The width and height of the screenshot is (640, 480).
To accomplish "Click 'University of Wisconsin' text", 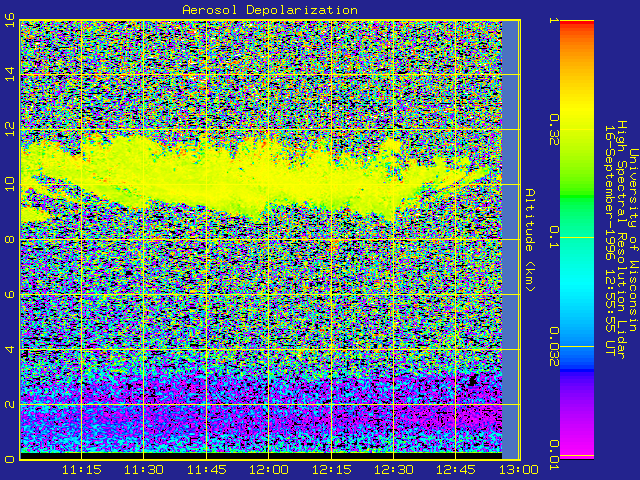I will (633, 240).
